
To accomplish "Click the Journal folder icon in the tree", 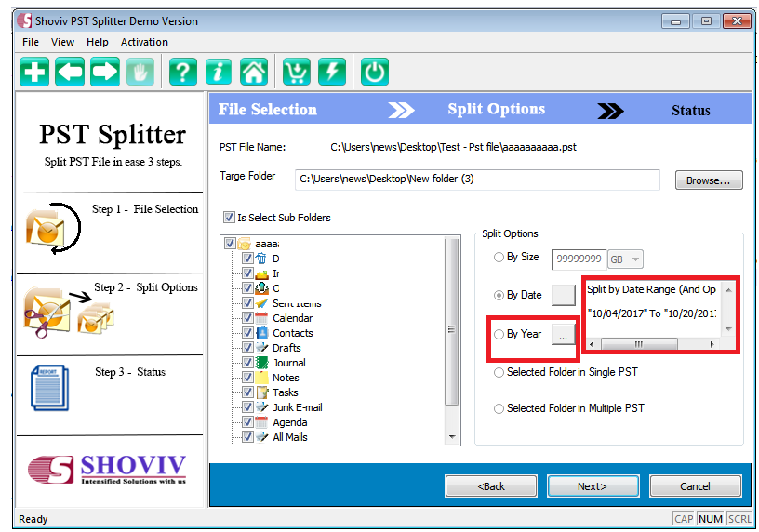I will (x=261, y=363).
